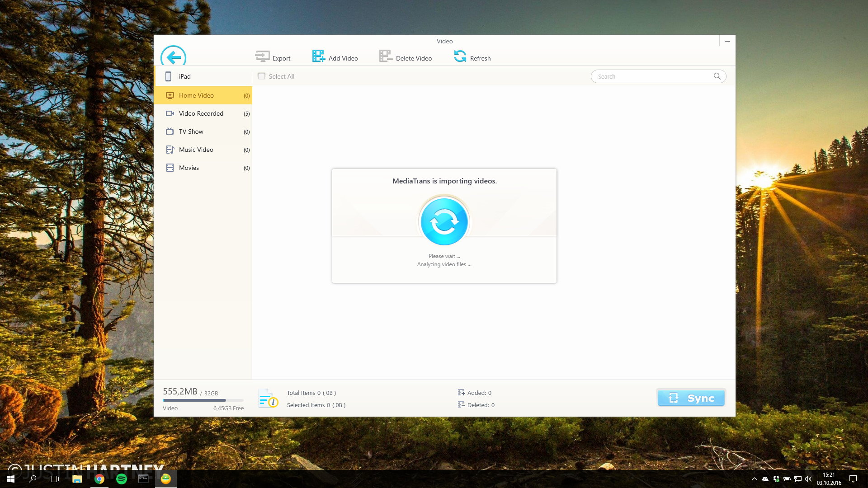Click the Delete Video icon

(386, 56)
